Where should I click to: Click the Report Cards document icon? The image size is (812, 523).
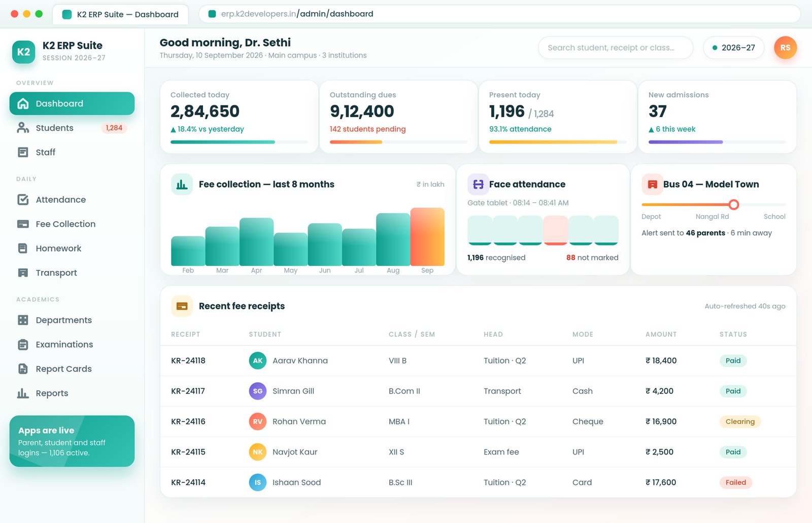coord(23,369)
